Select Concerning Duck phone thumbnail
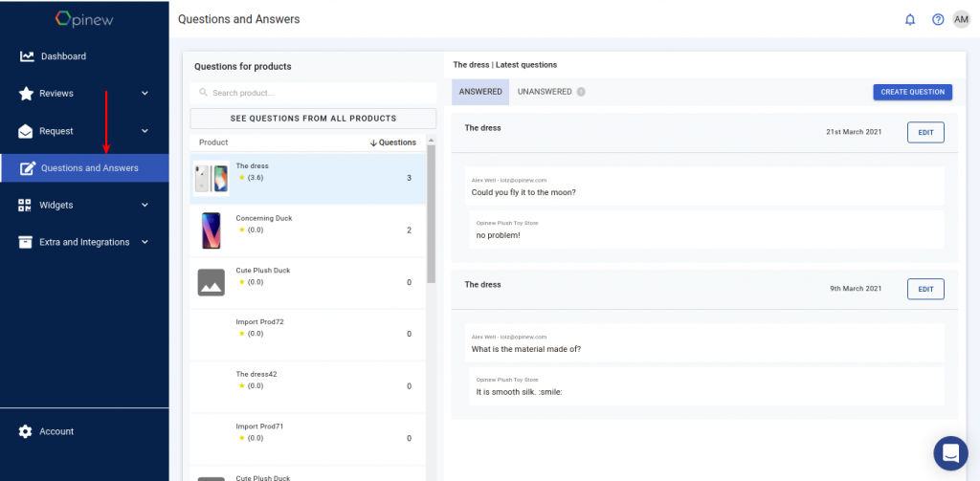This screenshot has height=481, width=980. 212,230
